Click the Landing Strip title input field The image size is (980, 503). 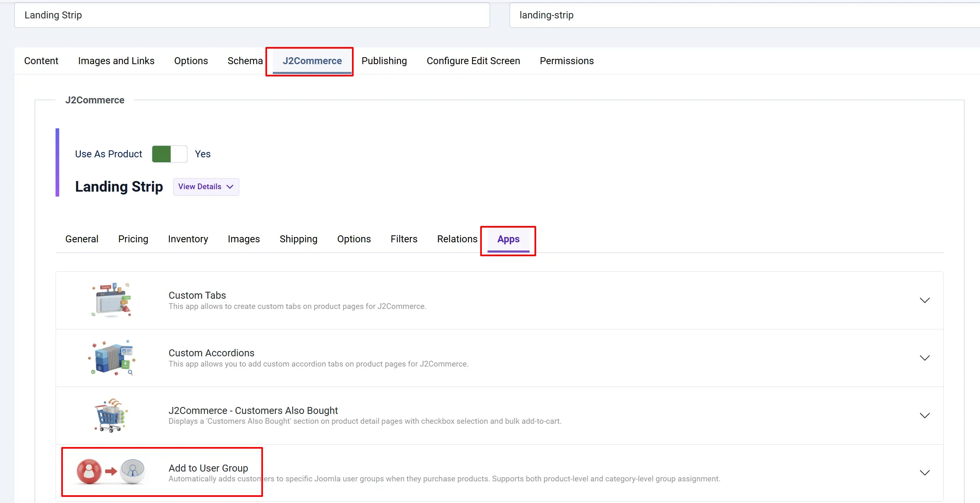pyautogui.click(x=252, y=15)
